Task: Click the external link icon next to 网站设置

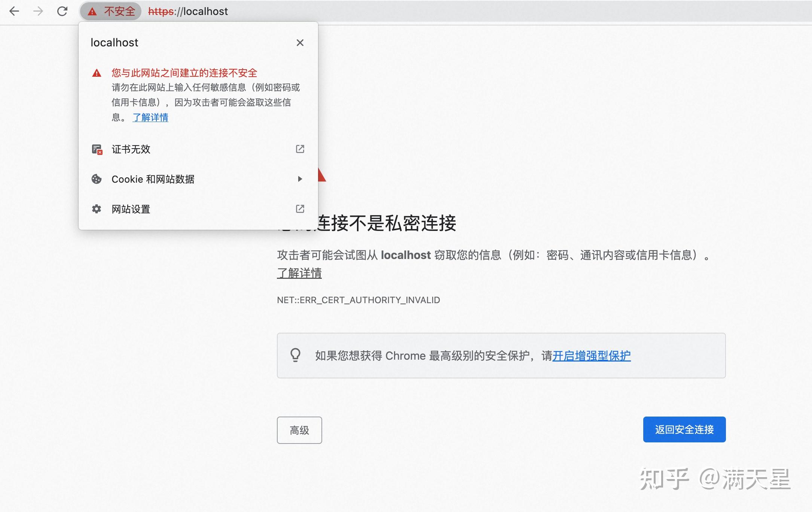Action: tap(300, 209)
